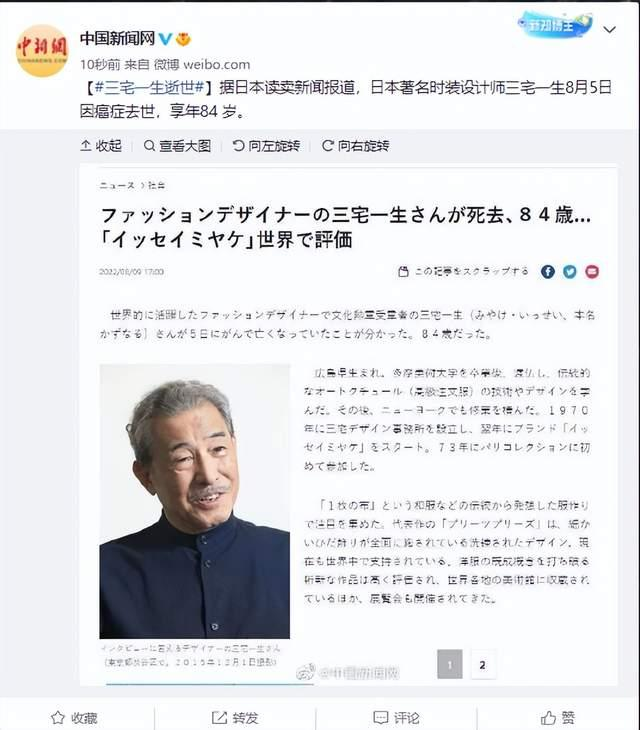Collapse the image with 收起
This screenshot has height=730, width=640.
pyautogui.click(x=101, y=146)
